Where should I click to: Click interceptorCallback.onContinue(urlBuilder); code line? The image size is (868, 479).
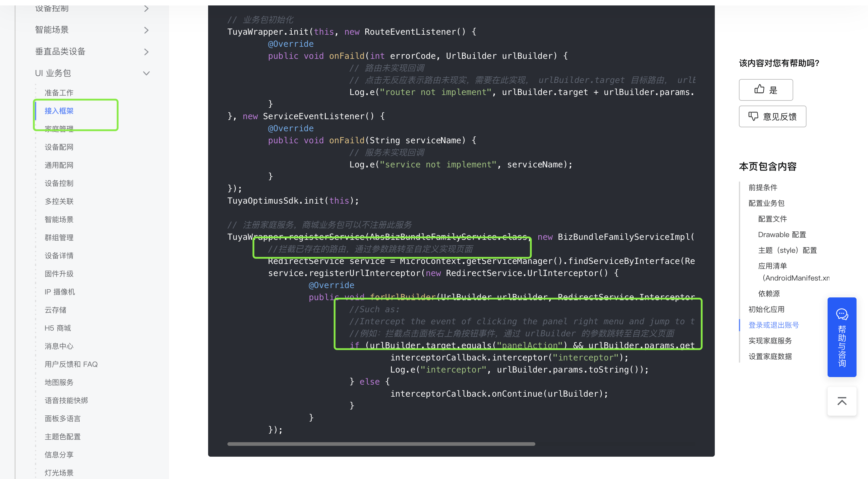tap(499, 393)
